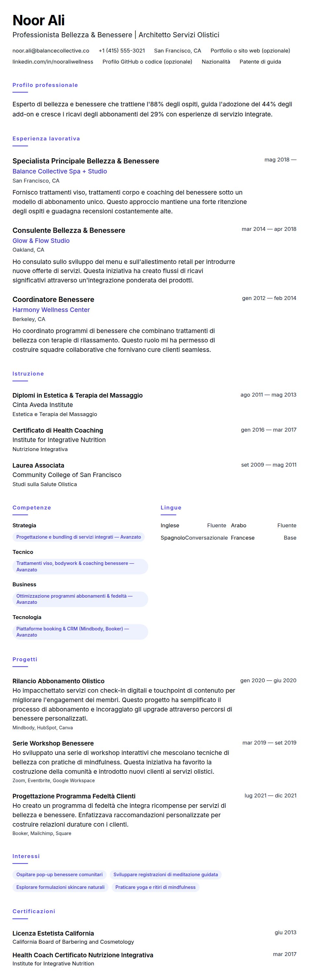Select Health Coach Certificato Nutrizione Integrativa
Viewport: 309px width, 980px height.
point(83,955)
